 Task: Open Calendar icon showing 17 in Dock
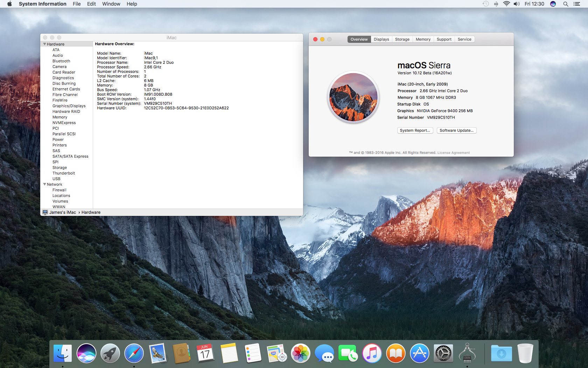205,353
